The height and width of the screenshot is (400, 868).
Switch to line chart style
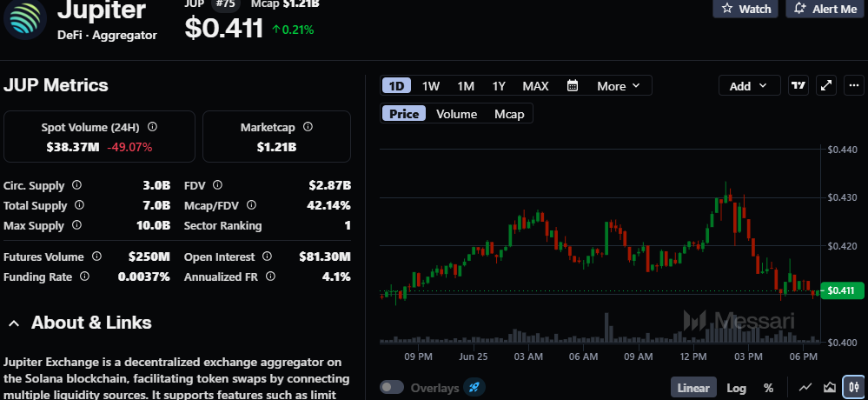tap(806, 387)
